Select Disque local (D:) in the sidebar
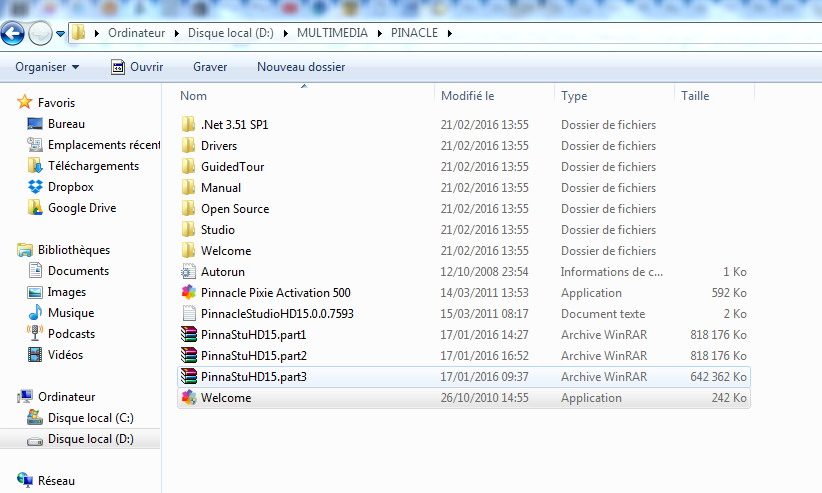This screenshot has height=493, width=822. pyautogui.click(x=91, y=439)
